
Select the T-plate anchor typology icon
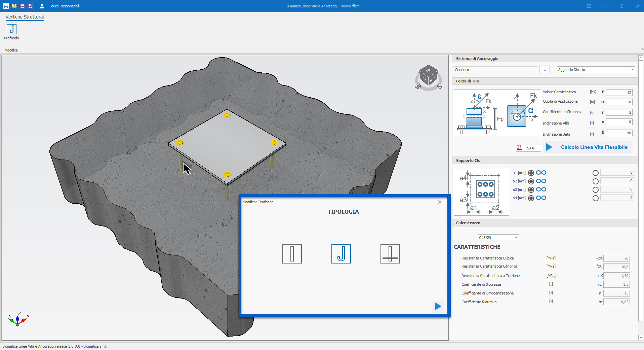point(390,254)
